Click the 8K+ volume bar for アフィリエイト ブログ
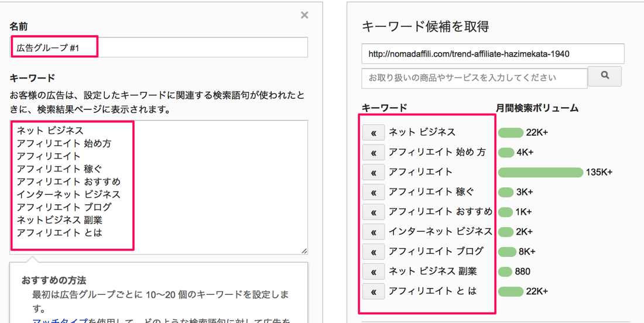 [507, 252]
